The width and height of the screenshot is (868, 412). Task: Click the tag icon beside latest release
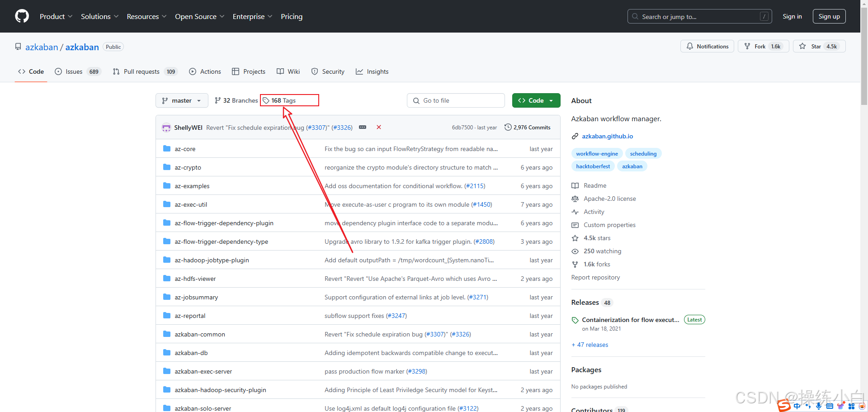pos(575,320)
